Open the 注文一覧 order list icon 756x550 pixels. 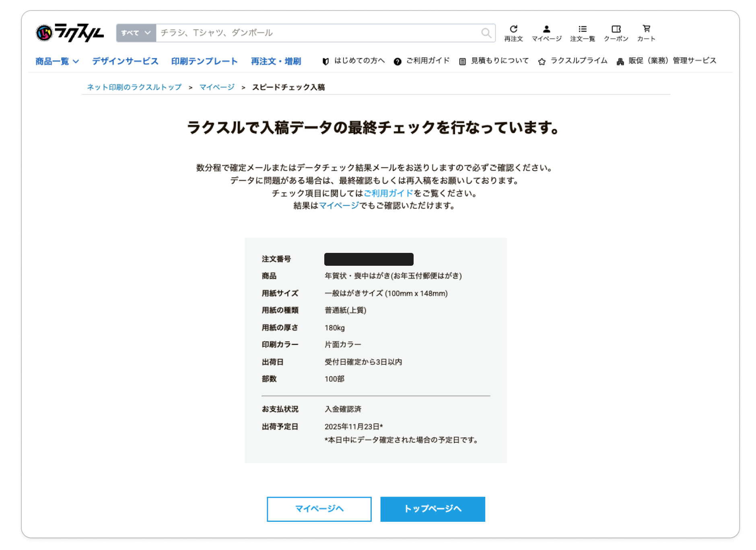coord(582,33)
